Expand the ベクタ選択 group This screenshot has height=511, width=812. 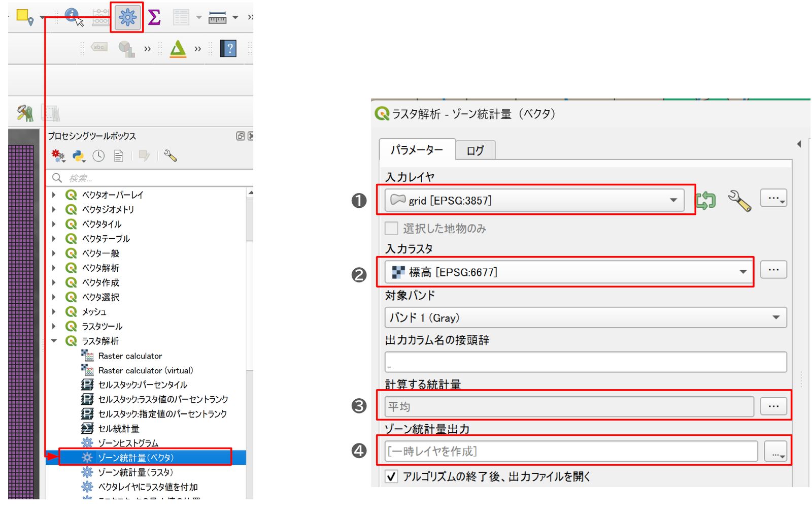click(x=54, y=297)
